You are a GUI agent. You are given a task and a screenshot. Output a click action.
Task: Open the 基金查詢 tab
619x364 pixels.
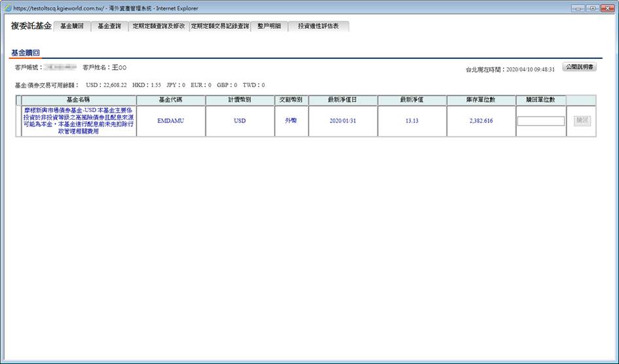coord(109,26)
